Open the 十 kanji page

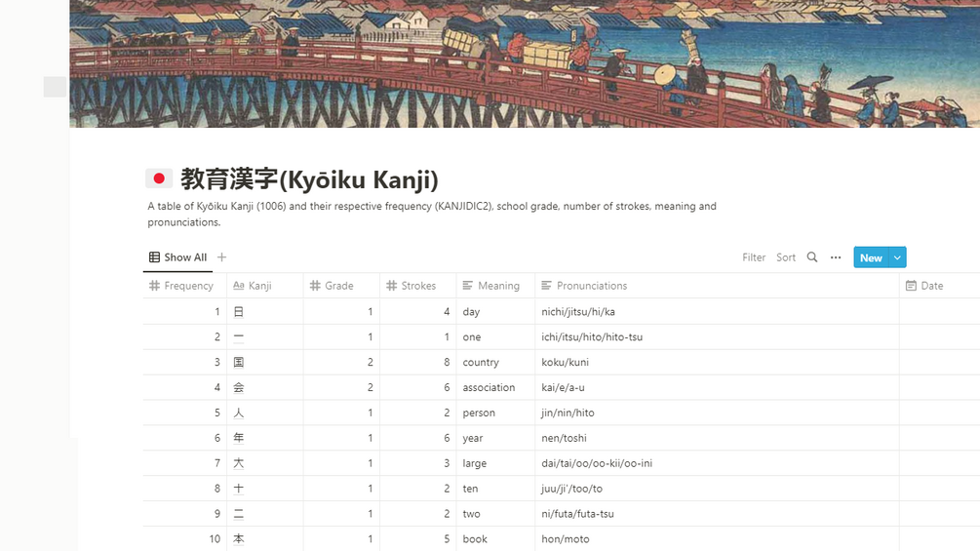pyautogui.click(x=239, y=489)
